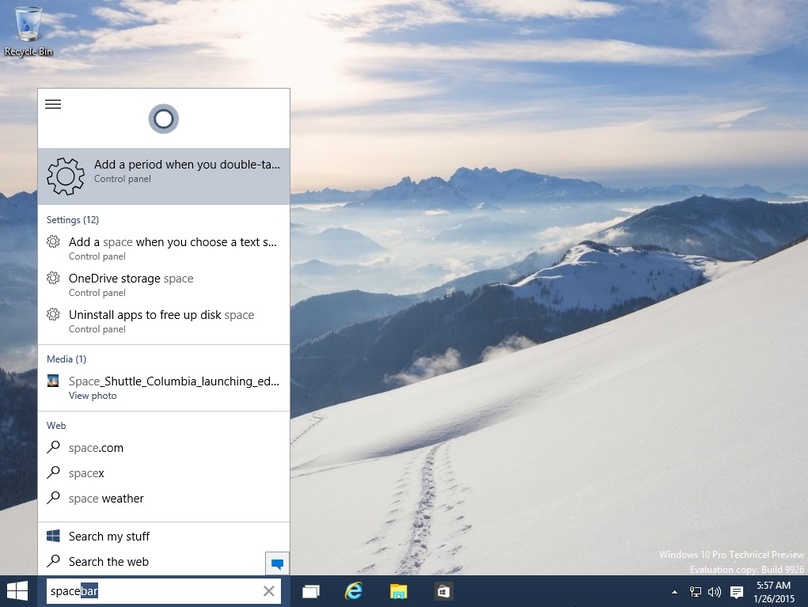The width and height of the screenshot is (808, 607).
Task: Open the Start menu
Action: coord(18,591)
